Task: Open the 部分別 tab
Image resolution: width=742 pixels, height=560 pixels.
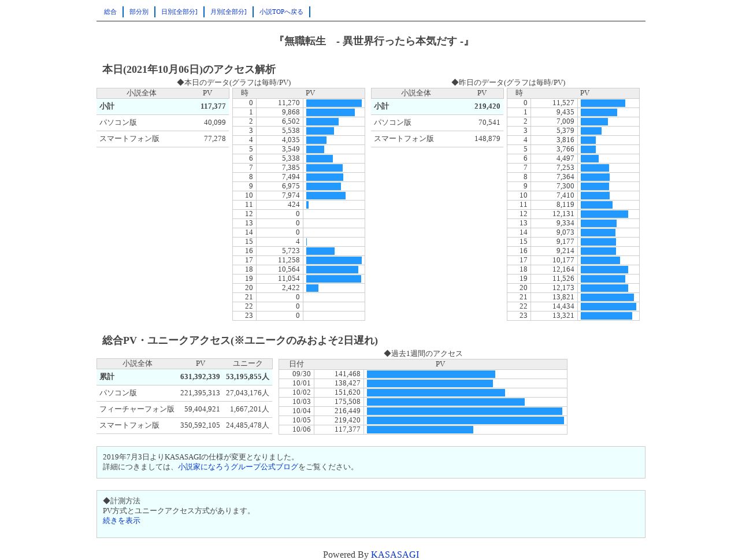Action: (139, 12)
